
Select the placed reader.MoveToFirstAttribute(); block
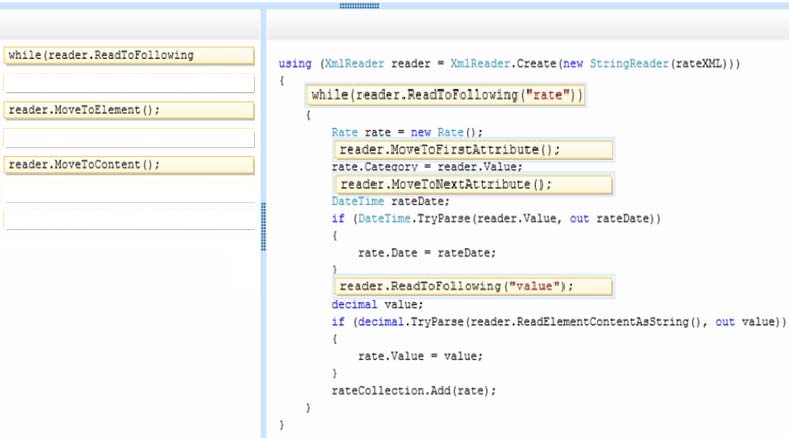click(474, 150)
